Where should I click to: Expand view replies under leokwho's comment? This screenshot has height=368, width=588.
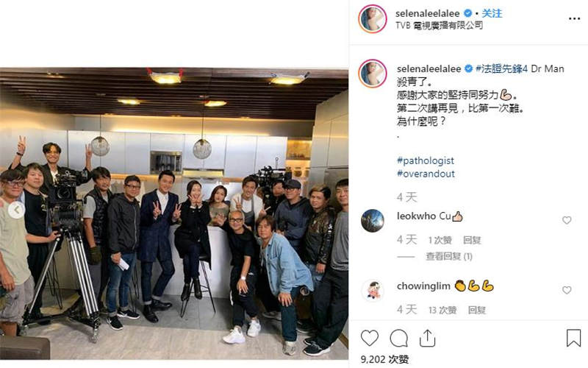click(x=449, y=256)
